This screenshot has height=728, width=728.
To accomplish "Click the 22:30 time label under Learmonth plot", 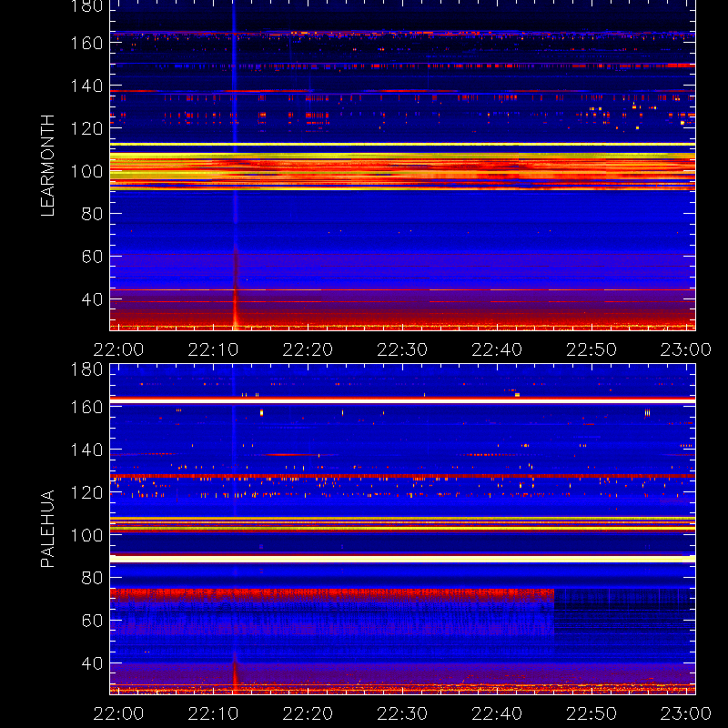I will pos(402,349).
